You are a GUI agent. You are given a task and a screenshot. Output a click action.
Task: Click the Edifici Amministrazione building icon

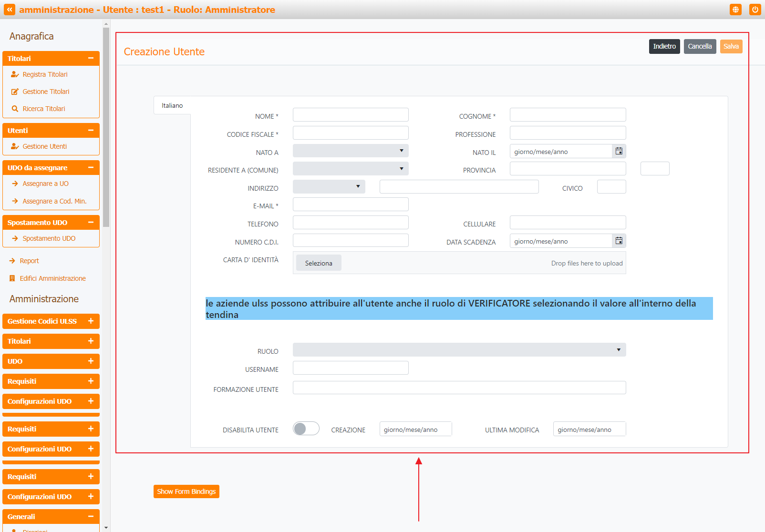pos(12,278)
